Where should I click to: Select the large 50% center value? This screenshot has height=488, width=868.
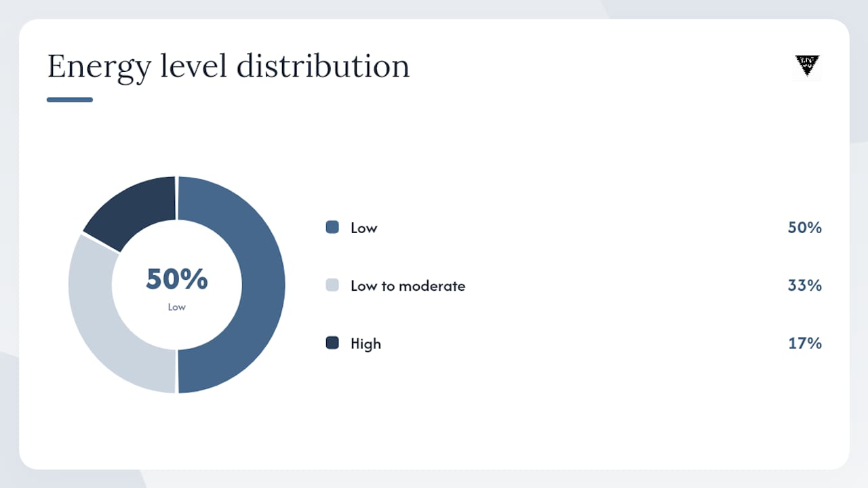(177, 279)
